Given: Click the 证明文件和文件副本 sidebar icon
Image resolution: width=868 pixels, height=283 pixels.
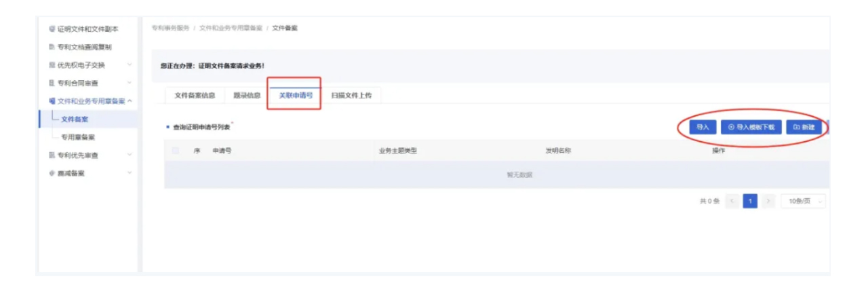Looking at the screenshot, I should coord(52,29).
